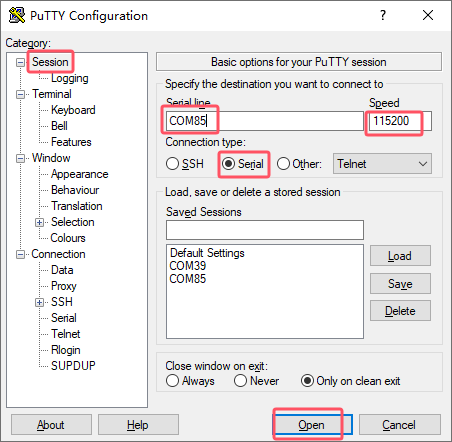Click the question mark help icon

click(x=383, y=15)
